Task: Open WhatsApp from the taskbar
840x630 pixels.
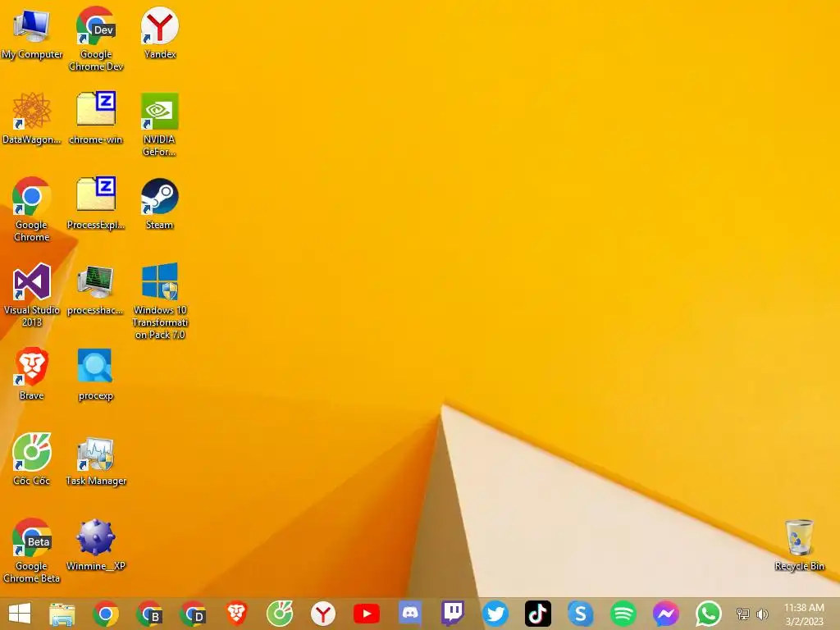Action: coord(708,614)
